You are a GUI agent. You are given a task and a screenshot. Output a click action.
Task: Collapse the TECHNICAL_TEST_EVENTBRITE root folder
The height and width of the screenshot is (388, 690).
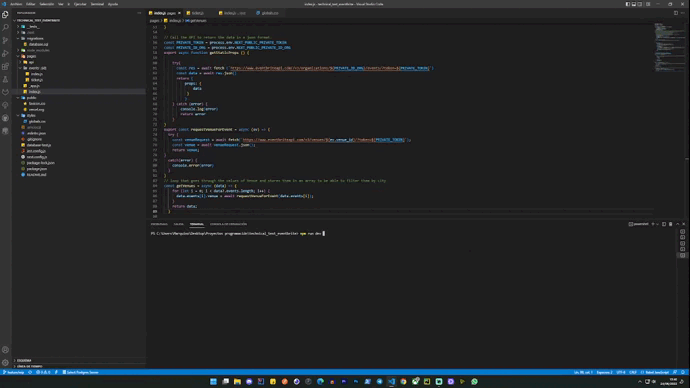click(x=39, y=20)
